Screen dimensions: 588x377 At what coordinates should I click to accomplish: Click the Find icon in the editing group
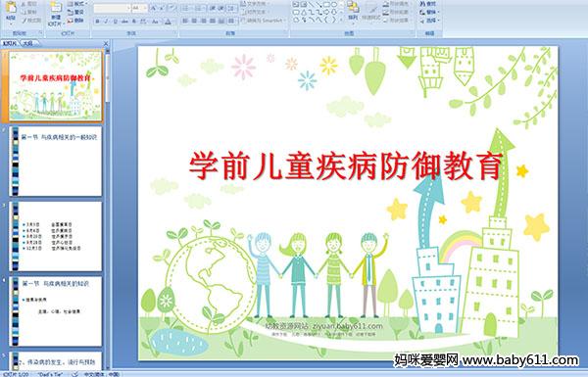coord(428,4)
